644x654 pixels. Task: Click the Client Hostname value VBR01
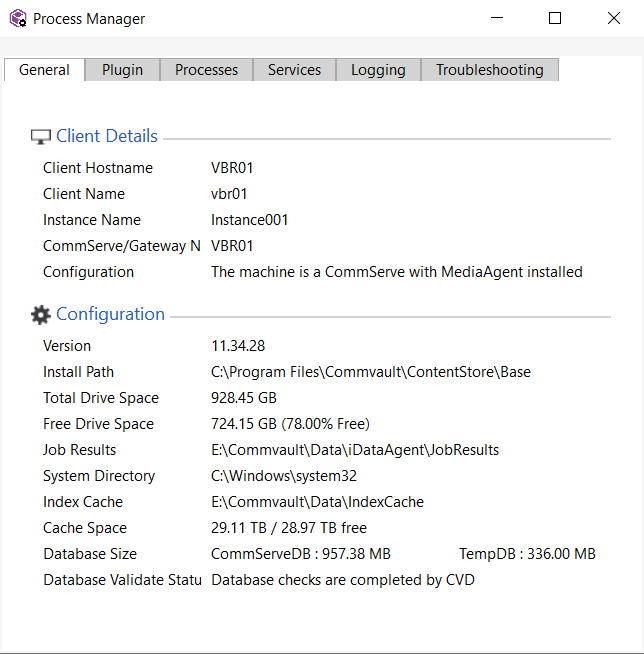pyautogui.click(x=232, y=168)
